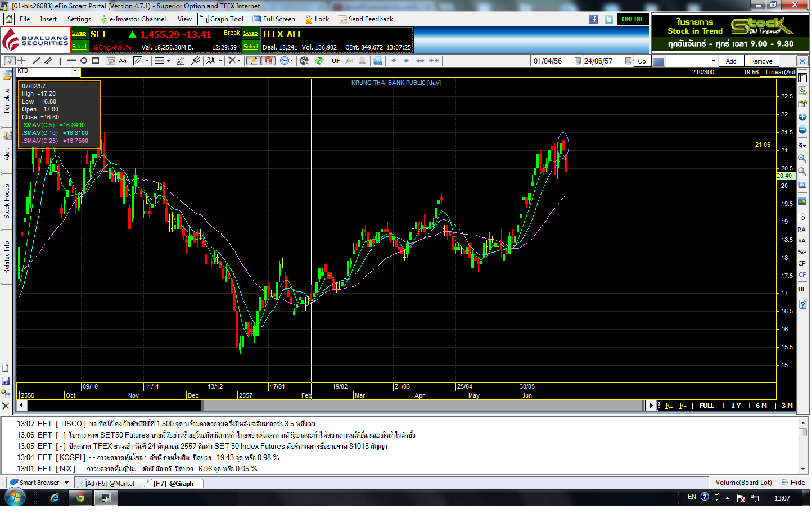Click the Hide button in status bar
The height and width of the screenshot is (513, 812).
795,484
